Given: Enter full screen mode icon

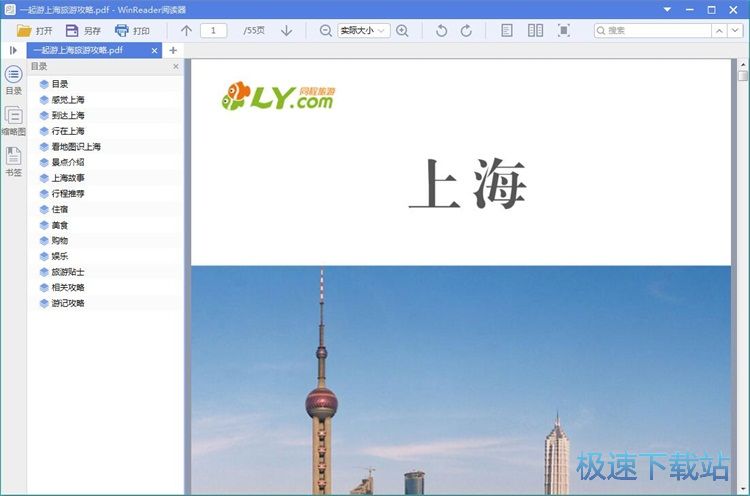Looking at the screenshot, I should 564,31.
